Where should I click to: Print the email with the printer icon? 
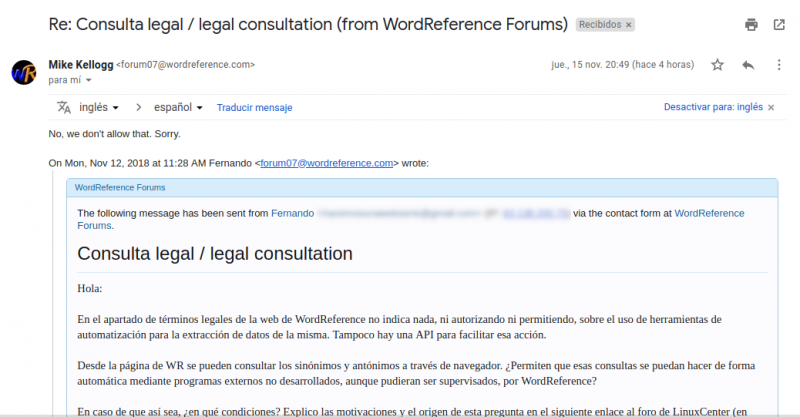(751, 24)
